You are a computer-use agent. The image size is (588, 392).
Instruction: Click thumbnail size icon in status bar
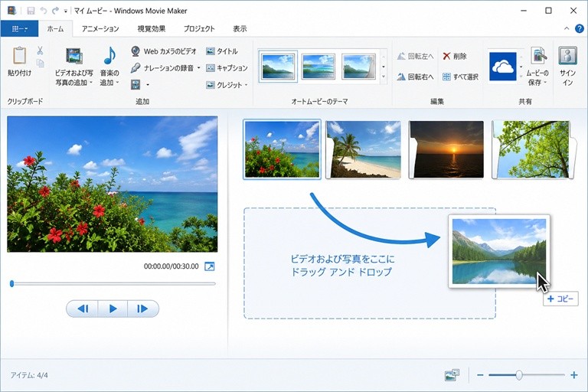pyautogui.click(x=452, y=374)
